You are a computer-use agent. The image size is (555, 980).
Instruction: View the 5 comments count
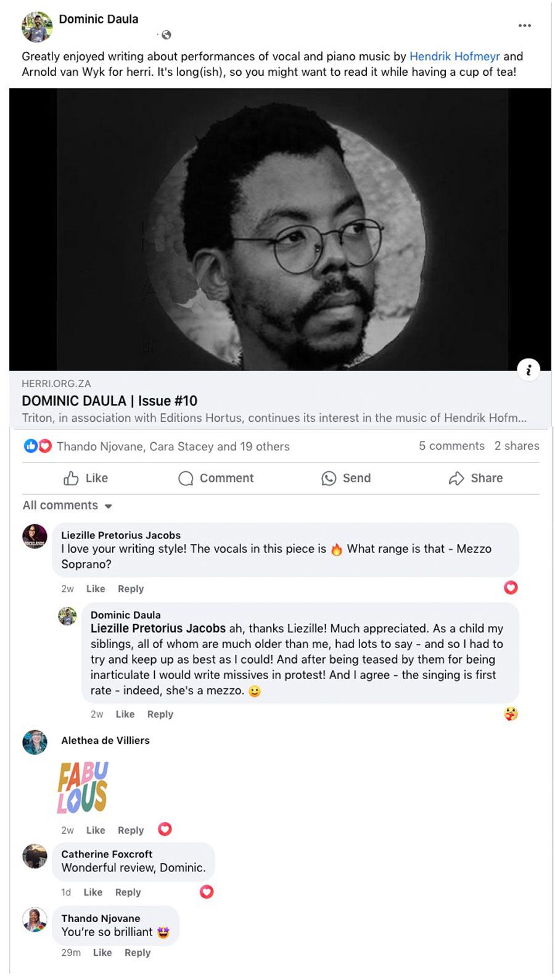coord(451,446)
